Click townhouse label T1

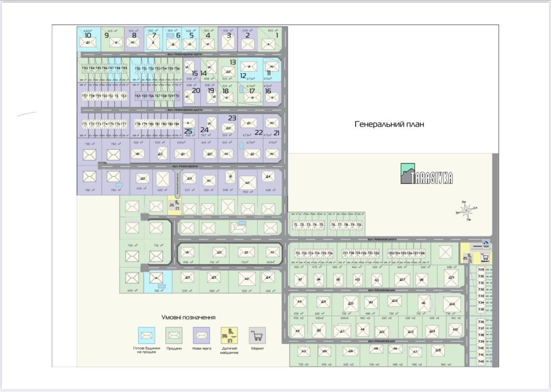[x=295, y=225]
